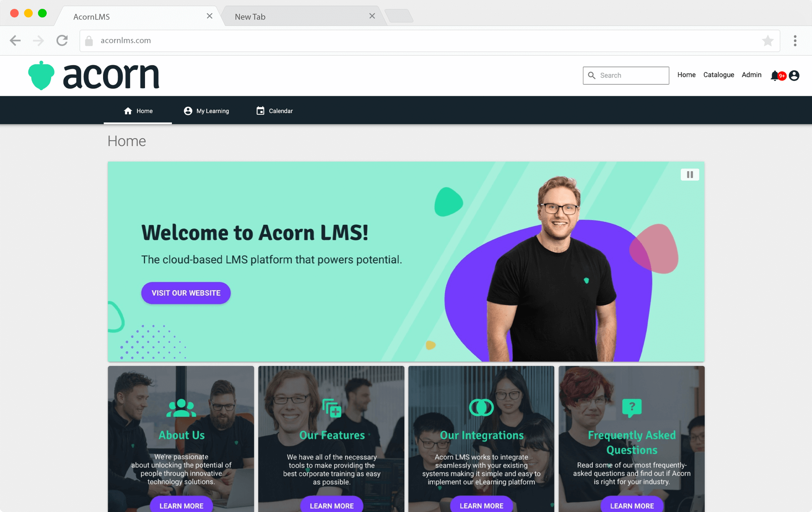The height and width of the screenshot is (512, 812).
Task: Click the Visit Our Website button
Action: pyautogui.click(x=185, y=293)
